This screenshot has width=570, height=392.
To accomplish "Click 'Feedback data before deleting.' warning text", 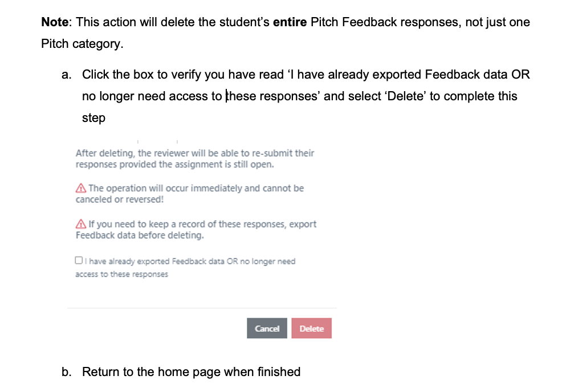I will pos(140,235).
